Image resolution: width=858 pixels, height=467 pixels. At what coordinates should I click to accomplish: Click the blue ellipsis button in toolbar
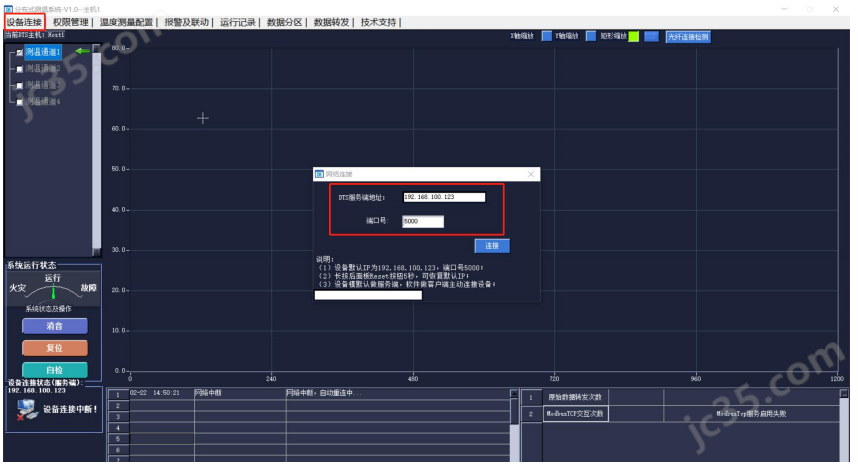pyautogui.click(x=651, y=37)
